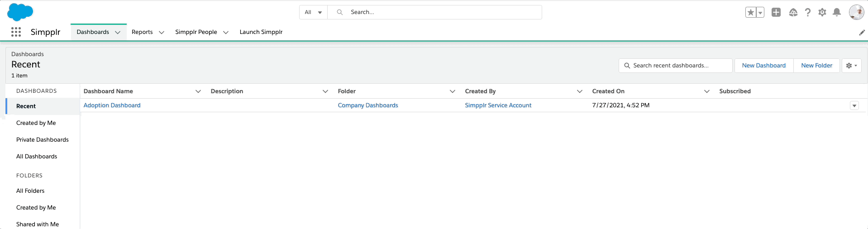
Task: Open the Help question mark icon
Action: 808,12
